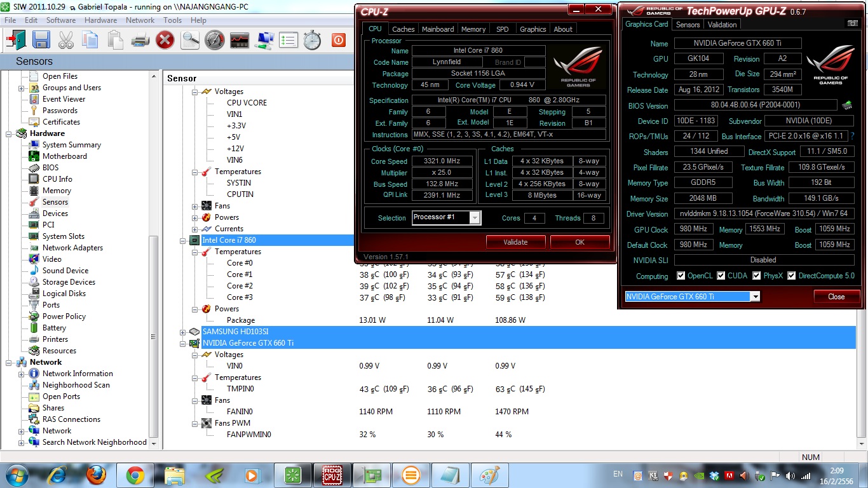Click the GPU-Z camera screenshot icon

852,24
